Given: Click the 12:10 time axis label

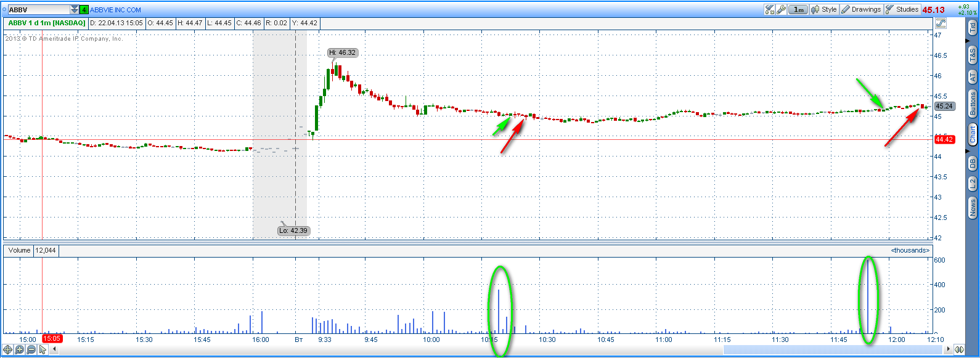Looking at the screenshot, I should click(x=935, y=340).
